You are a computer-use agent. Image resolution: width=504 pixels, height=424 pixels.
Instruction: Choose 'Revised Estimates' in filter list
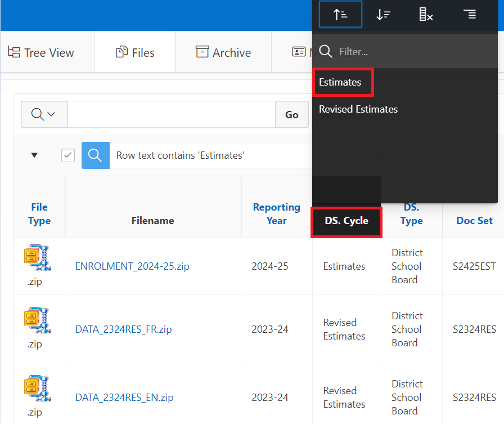tap(358, 109)
